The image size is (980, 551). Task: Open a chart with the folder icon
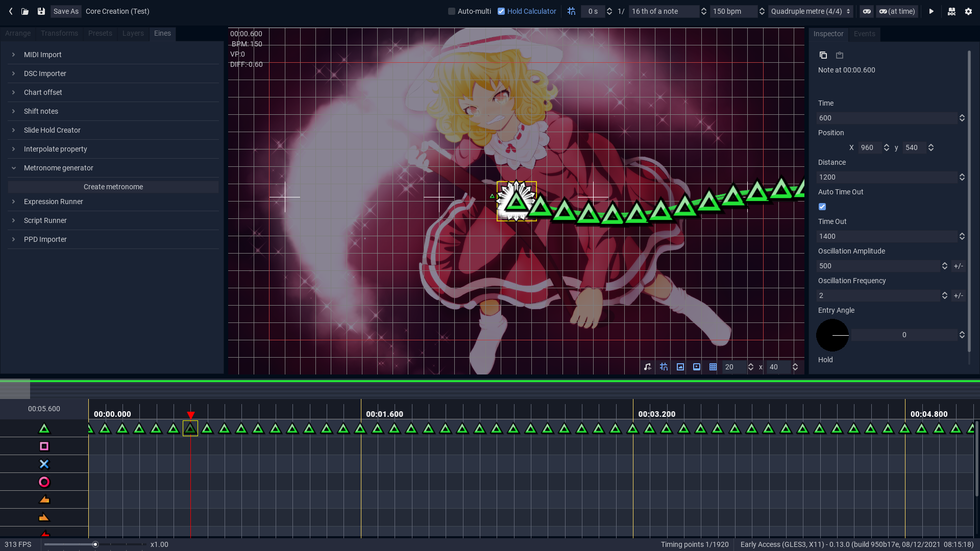25,11
